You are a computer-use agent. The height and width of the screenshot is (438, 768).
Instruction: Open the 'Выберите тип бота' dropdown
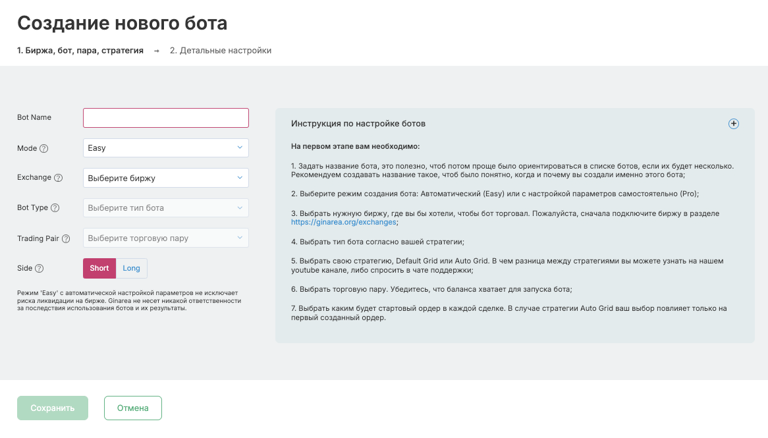(166, 208)
